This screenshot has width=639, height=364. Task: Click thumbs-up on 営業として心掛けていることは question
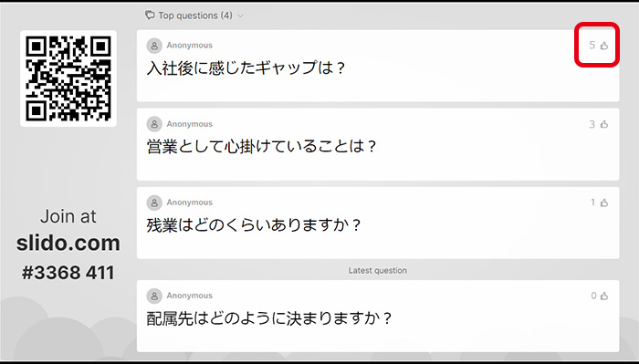(604, 124)
